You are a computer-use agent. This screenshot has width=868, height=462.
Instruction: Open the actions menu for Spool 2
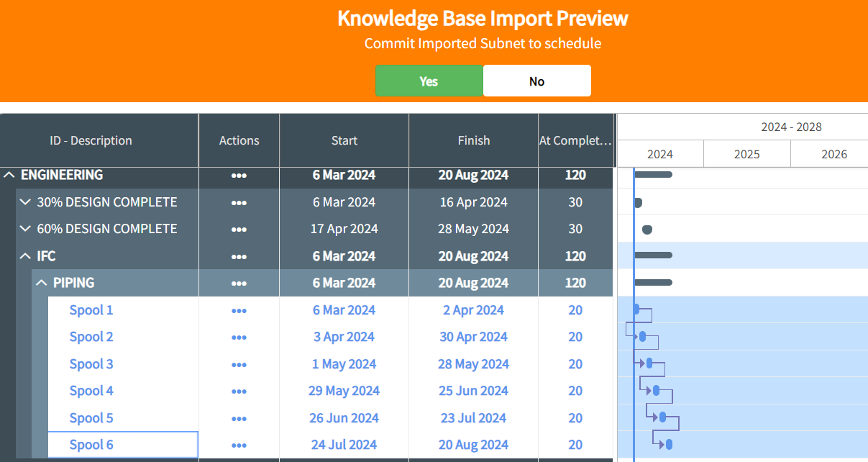coord(239,337)
